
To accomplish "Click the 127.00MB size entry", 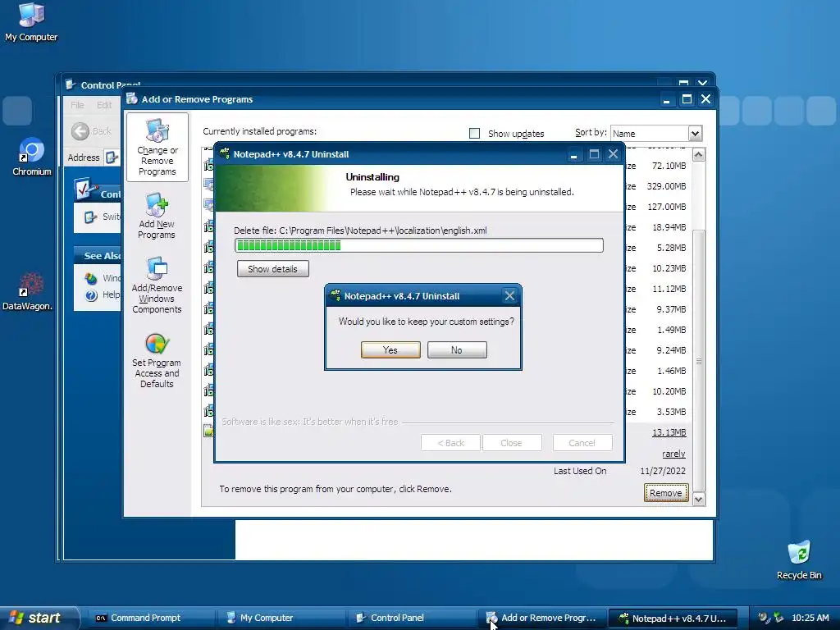I will [666, 206].
